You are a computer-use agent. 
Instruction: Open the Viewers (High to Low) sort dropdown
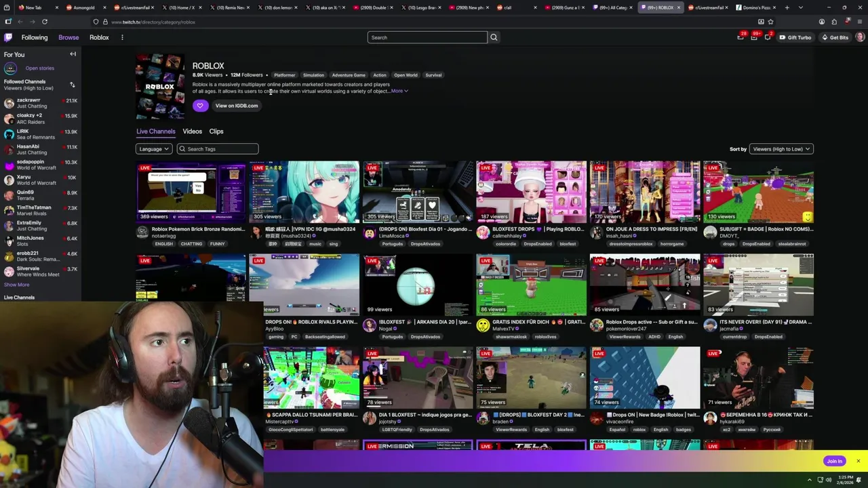click(781, 149)
